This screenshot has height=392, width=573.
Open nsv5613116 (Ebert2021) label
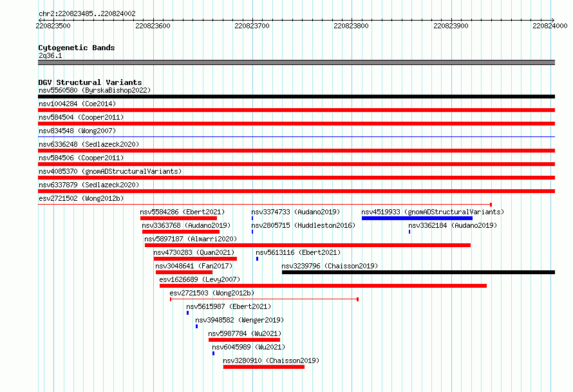(x=298, y=252)
